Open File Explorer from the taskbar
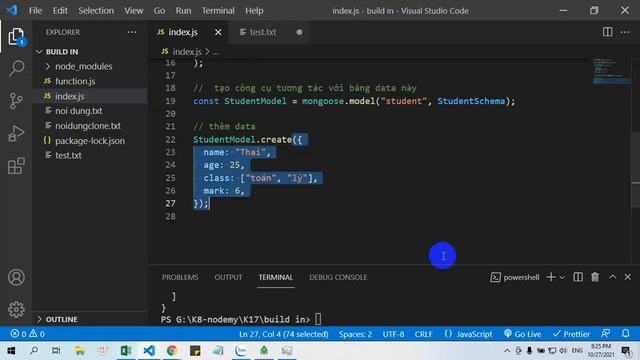640x360 pixels. (80, 351)
